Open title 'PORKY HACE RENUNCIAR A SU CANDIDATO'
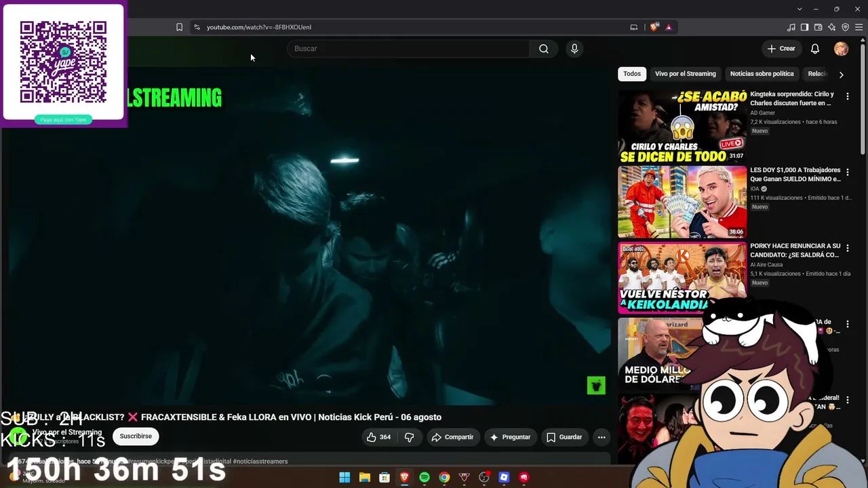 pos(795,251)
